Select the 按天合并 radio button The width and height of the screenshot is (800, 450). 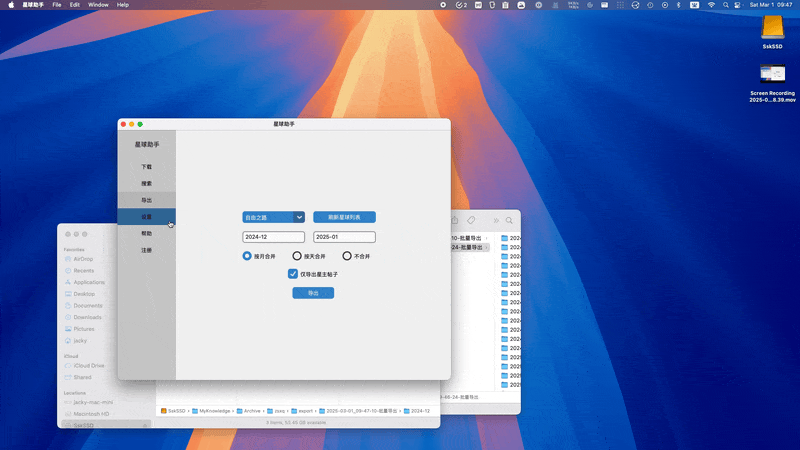297,256
